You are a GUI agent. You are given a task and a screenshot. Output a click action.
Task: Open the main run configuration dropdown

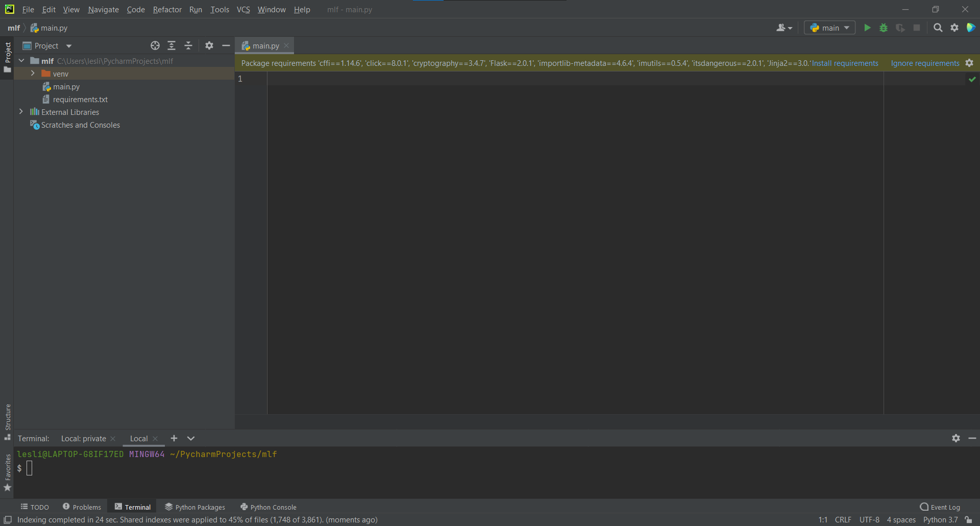pos(830,28)
